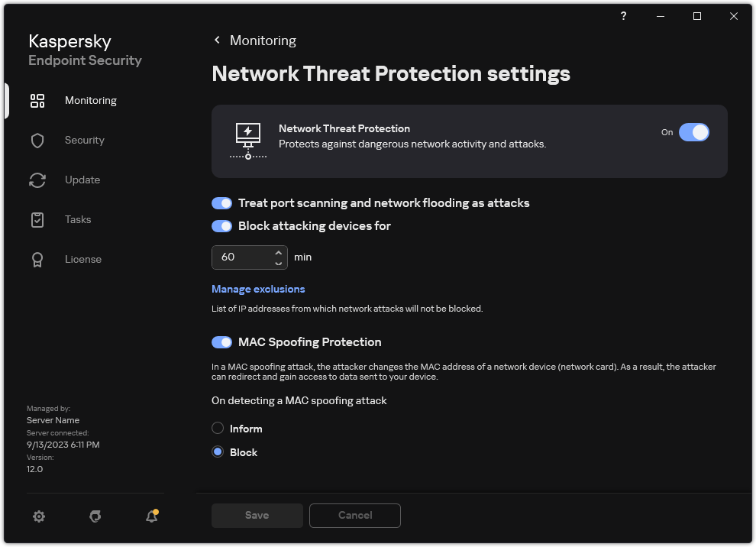Open Manage exclusions
Screen dimensions: 756x547
pyautogui.click(x=258, y=289)
